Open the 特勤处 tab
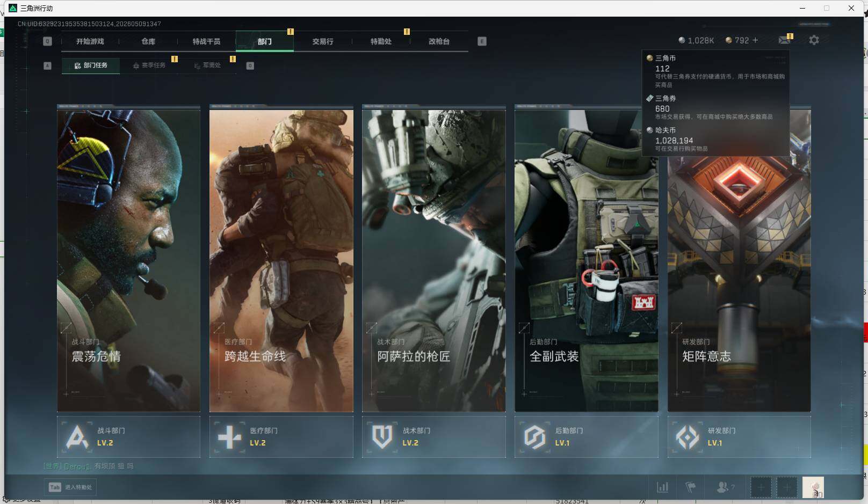868x504 pixels. point(381,41)
